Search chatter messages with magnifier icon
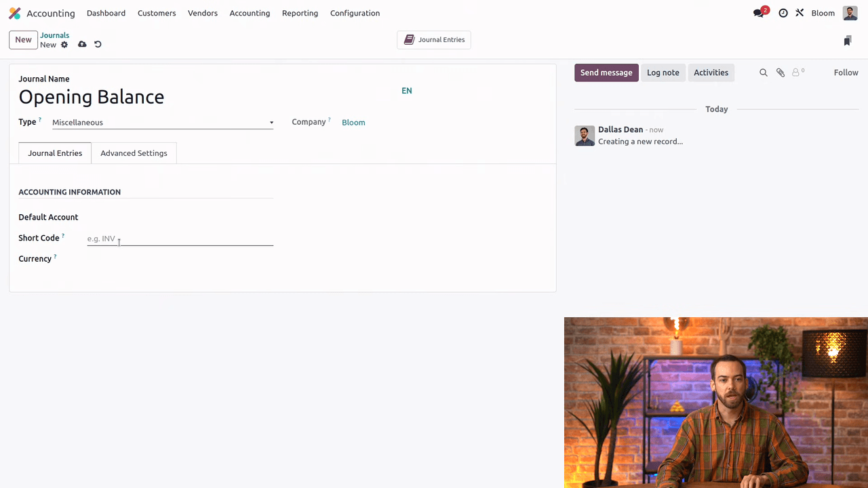This screenshot has height=488, width=868. click(764, 73)
